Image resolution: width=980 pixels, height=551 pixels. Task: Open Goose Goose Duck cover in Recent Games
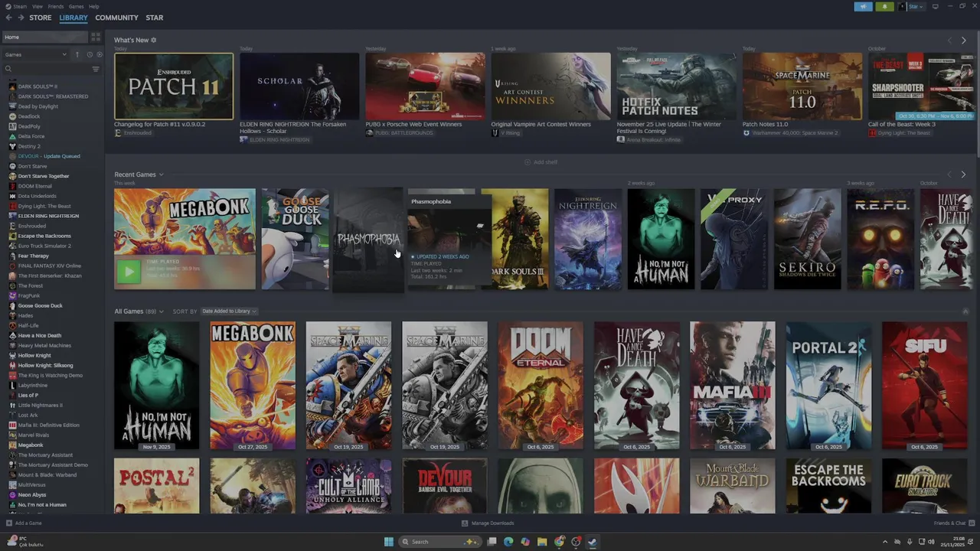(295, 239)
